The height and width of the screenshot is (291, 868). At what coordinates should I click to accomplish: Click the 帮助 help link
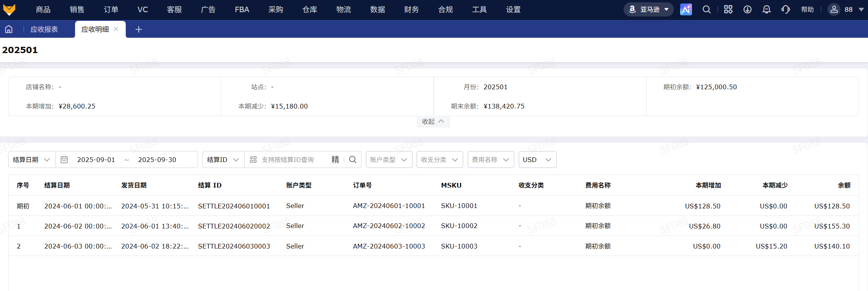807,9
